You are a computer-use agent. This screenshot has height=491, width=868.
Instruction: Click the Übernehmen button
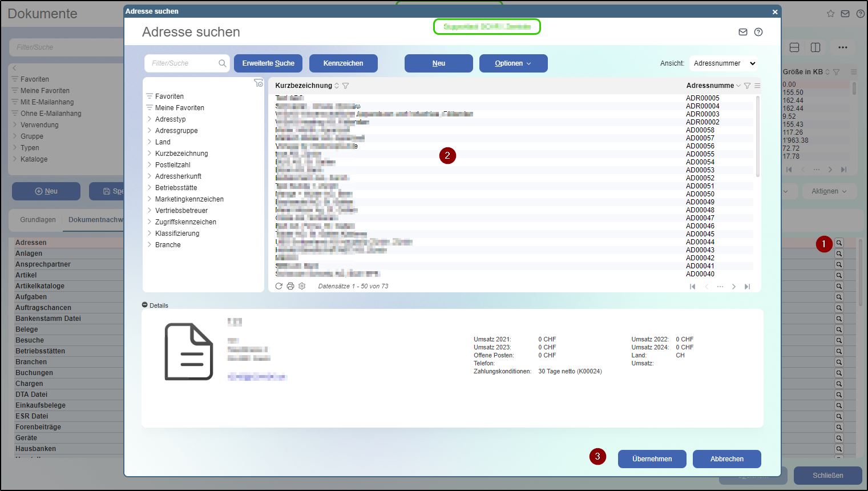tap(652, 459)
